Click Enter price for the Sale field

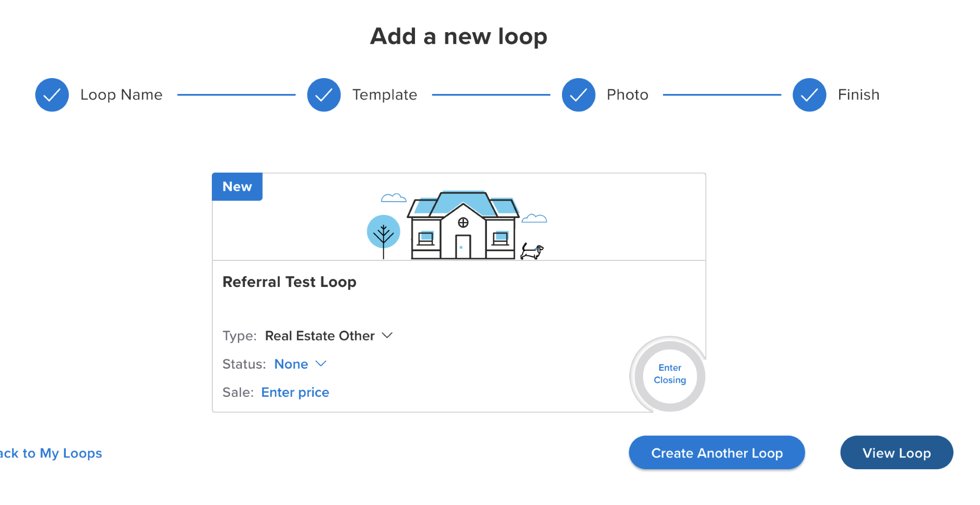(x=295, y=392)
